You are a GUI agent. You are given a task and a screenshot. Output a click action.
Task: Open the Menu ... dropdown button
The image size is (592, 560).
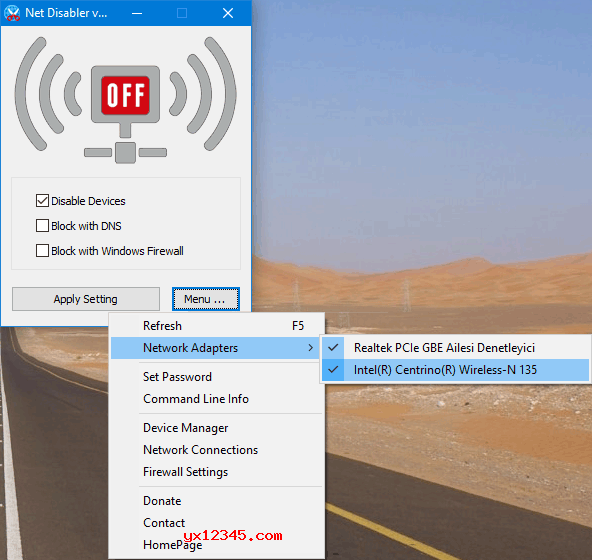(x=206, y=299)
